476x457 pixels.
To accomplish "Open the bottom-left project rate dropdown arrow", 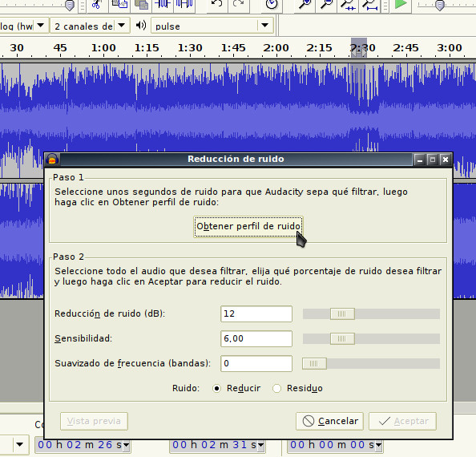I will pyautogui.click(x=20, y=445).
